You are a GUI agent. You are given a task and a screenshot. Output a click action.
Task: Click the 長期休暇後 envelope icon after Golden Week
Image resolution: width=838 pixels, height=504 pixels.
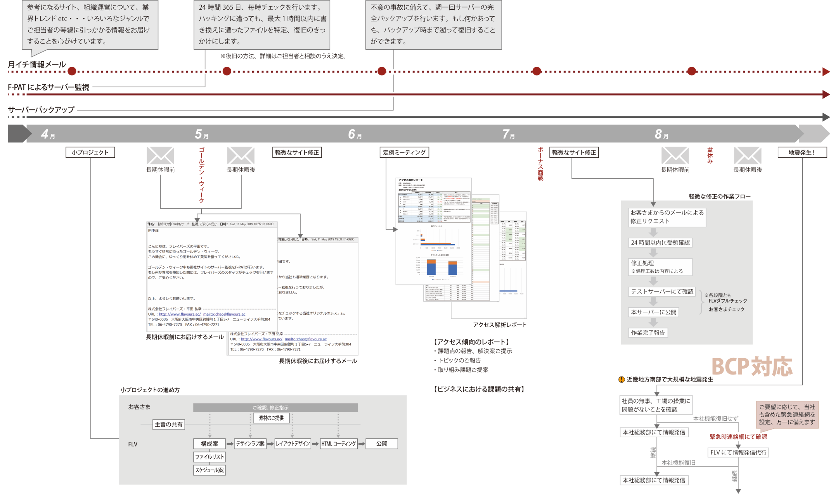click(241, 155)
